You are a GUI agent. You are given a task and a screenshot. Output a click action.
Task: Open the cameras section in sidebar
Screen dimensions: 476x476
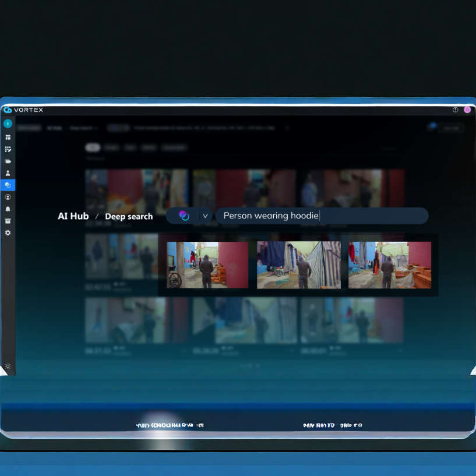[x=8, y=161]
